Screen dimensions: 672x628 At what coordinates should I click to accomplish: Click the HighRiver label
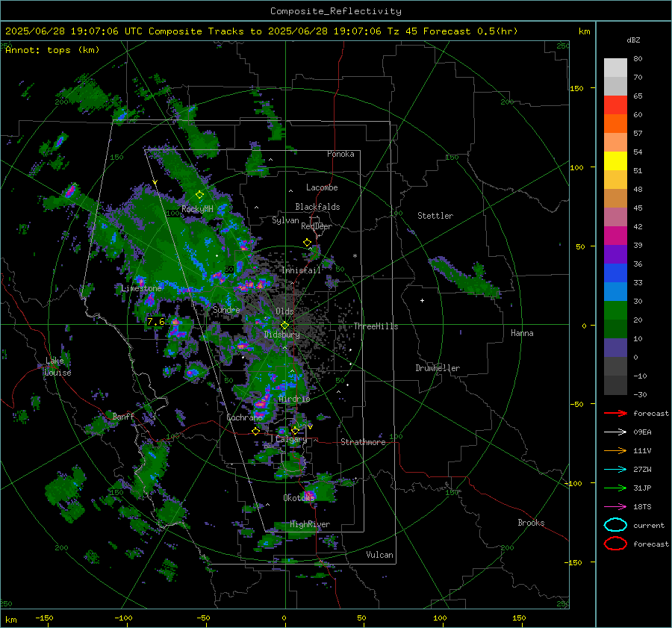tap(310, 524)
